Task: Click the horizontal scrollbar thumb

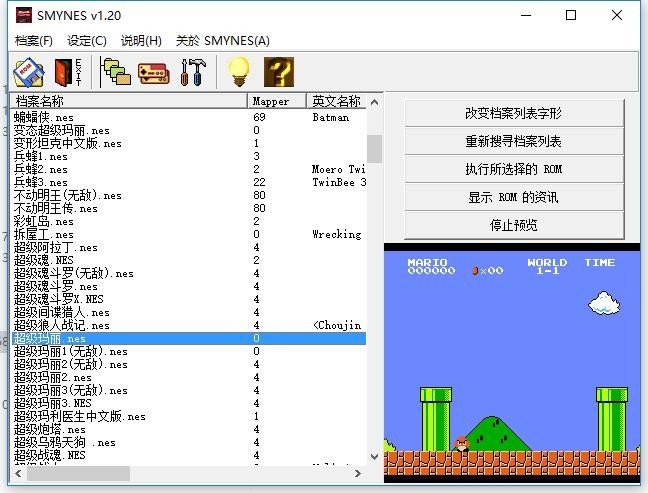Action: coord(79,474)
